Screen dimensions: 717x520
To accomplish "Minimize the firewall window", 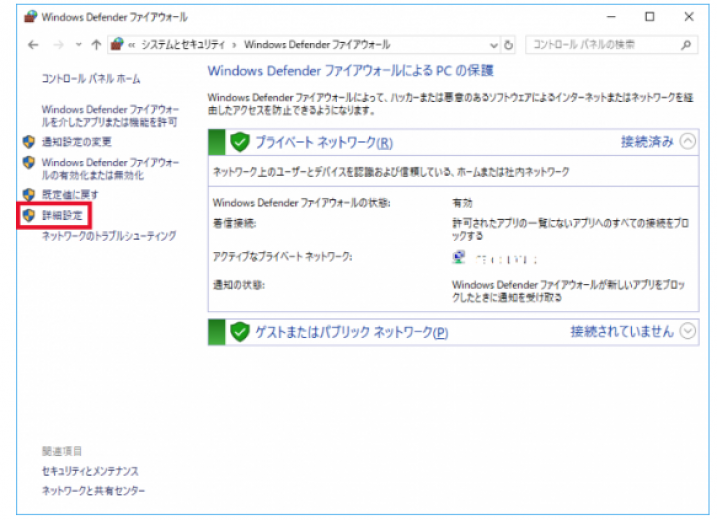I will click(611, 17).
